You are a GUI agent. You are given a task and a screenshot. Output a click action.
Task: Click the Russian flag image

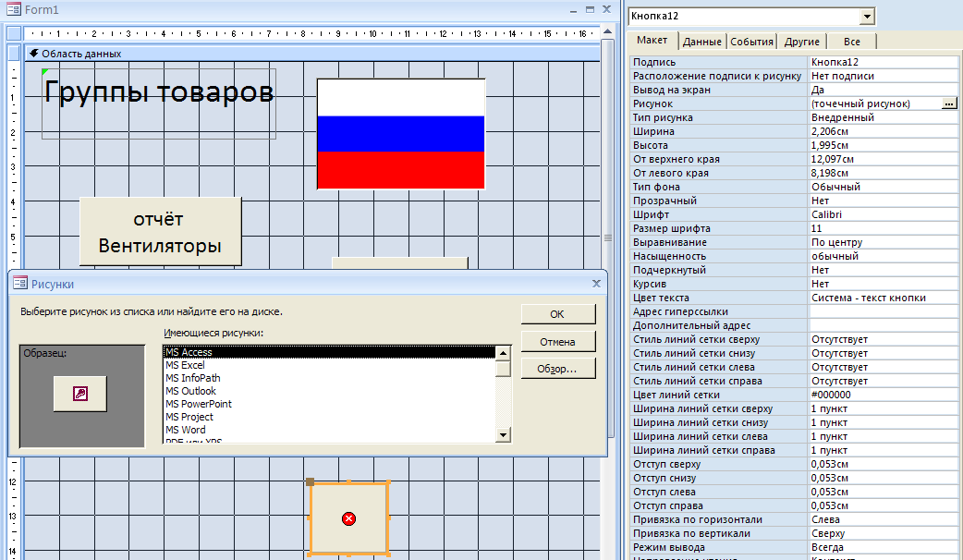pyautogui.click(x=401, y=134)
